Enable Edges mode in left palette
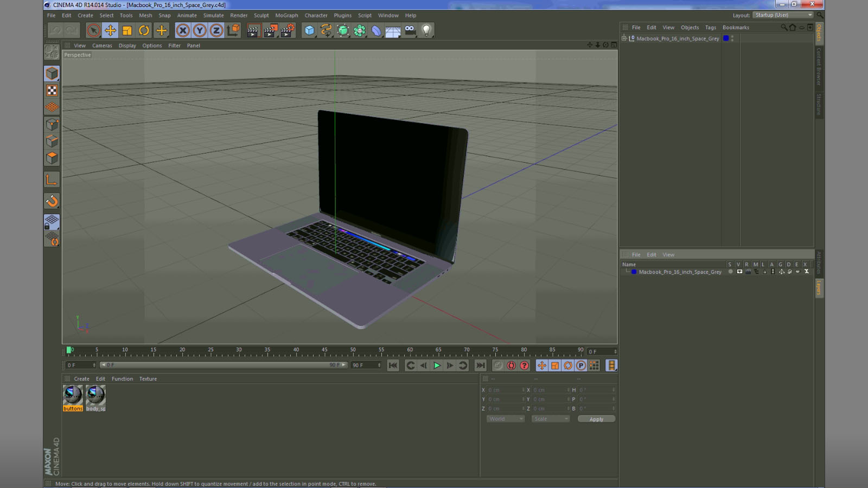Screen dimensions: 868x488 (x=52, y=141)
